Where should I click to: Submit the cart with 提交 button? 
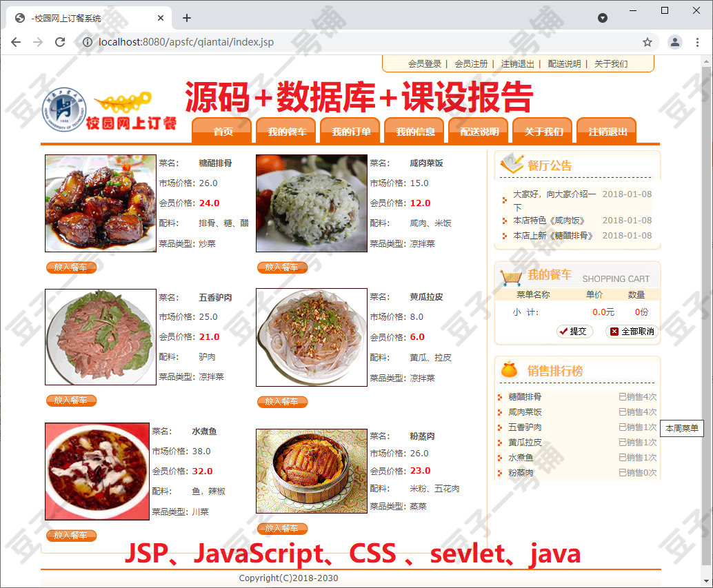point(574,332)
